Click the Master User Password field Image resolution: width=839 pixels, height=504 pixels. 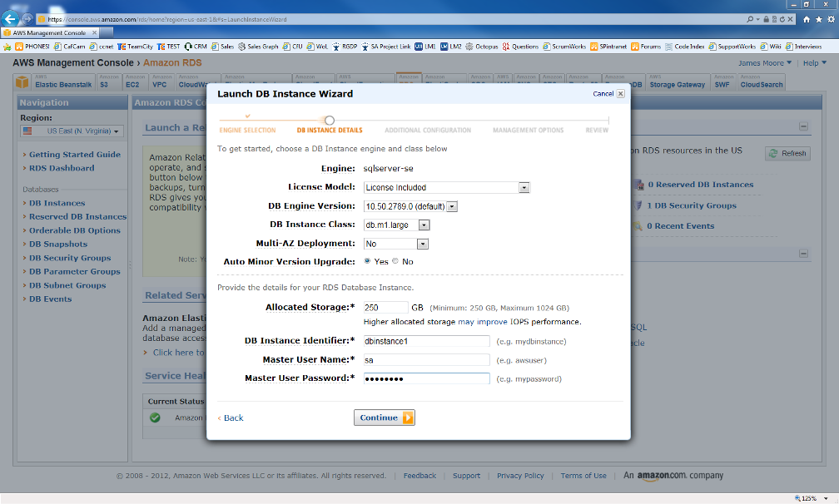click(x=426, y=378)
